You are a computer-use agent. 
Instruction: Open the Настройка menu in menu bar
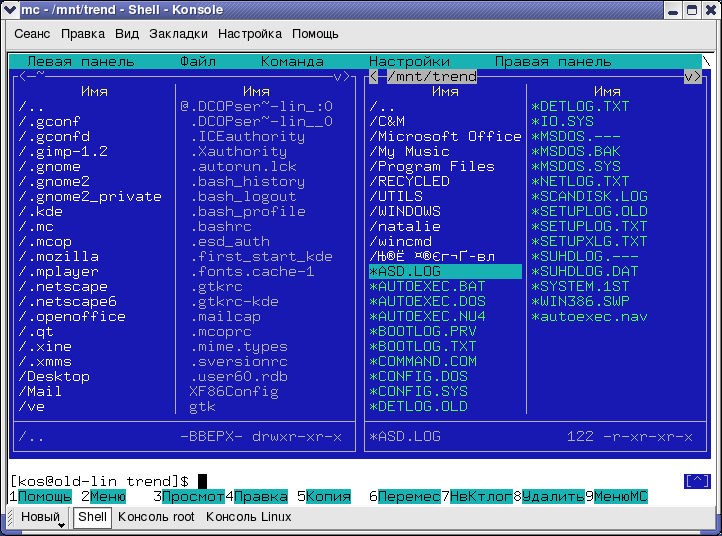250,33
